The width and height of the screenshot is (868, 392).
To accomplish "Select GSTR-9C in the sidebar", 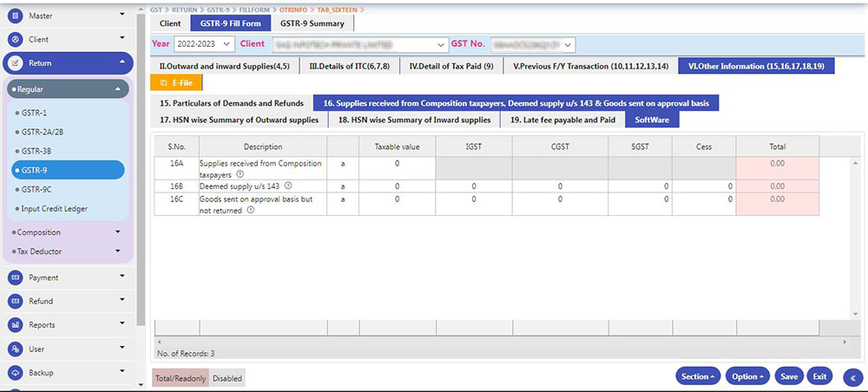I will click(39, 189).
